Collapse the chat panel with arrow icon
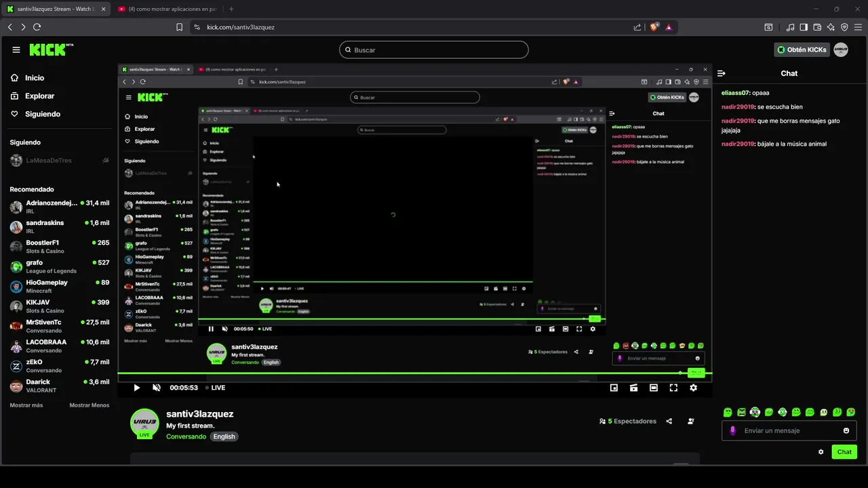This screenshot has height=488, width=868. coord(722,73)
